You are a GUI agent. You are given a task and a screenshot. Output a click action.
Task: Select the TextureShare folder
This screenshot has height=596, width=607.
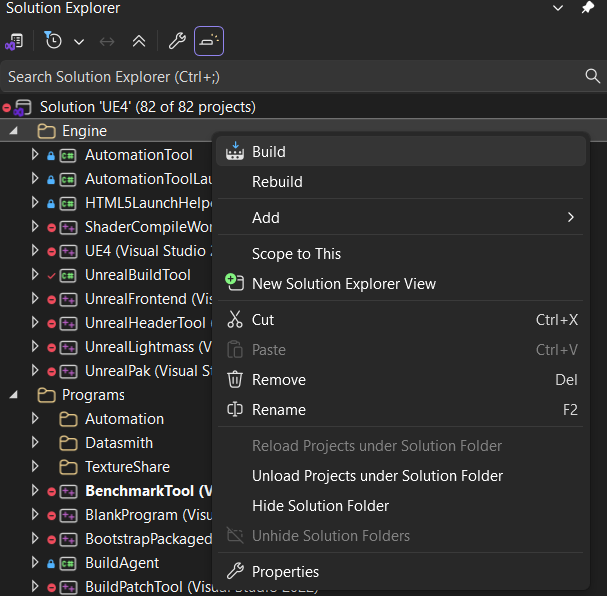[x=127, y=467]
